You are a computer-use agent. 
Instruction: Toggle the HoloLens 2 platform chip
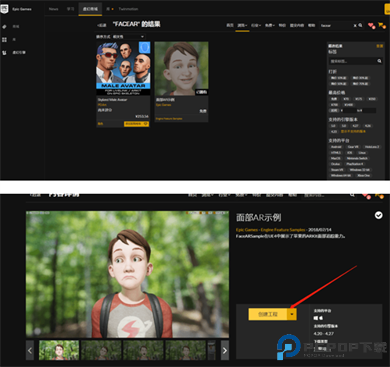point(372,147)
